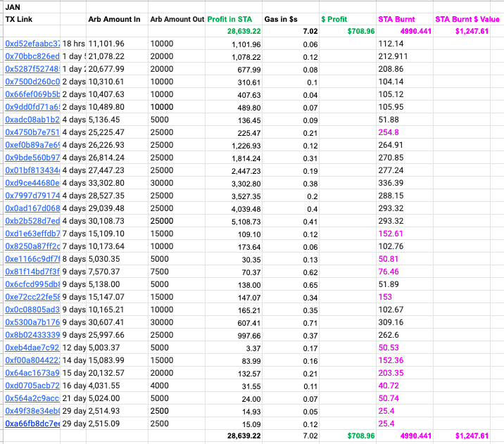The width and height of the screenshot is (504, 444).
Task: Open transaction link 0x564a2c9acc
Action: click(32, 398)
